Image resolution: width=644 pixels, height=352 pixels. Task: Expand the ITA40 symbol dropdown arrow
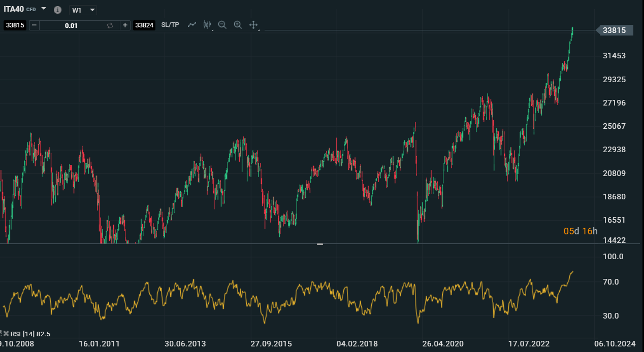coord(44,9)
